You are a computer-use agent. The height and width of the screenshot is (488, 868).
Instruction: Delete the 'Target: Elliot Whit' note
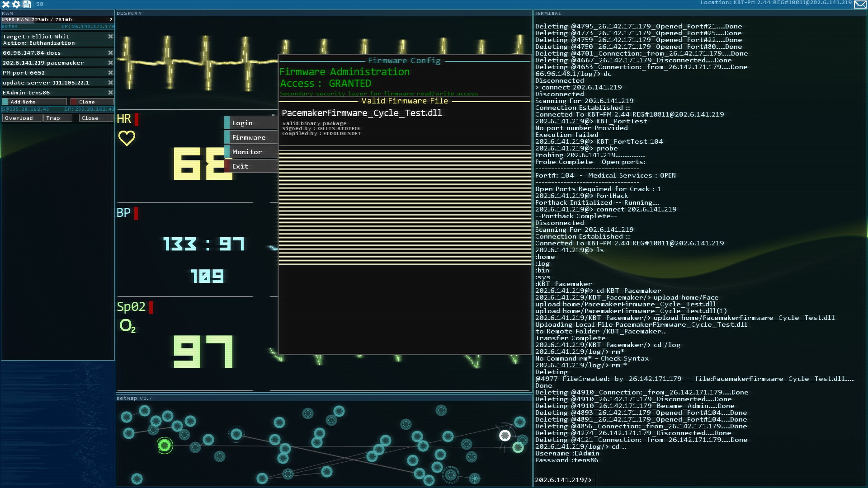pos(110,37)
